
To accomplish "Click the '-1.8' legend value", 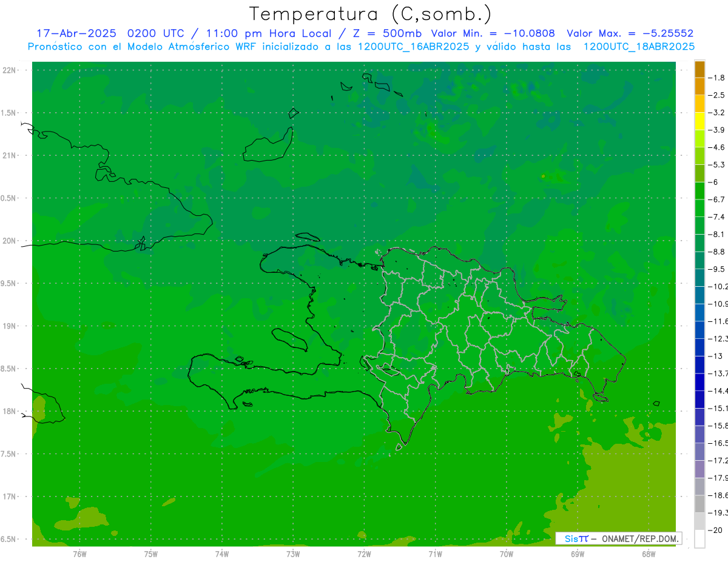I will pos(716,78).
